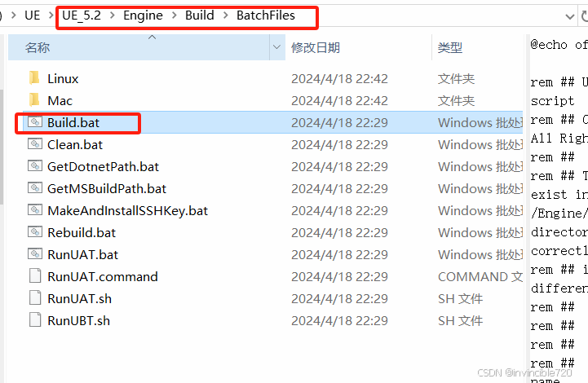Open the 名称 column filter dropdown

pos(276,47)
